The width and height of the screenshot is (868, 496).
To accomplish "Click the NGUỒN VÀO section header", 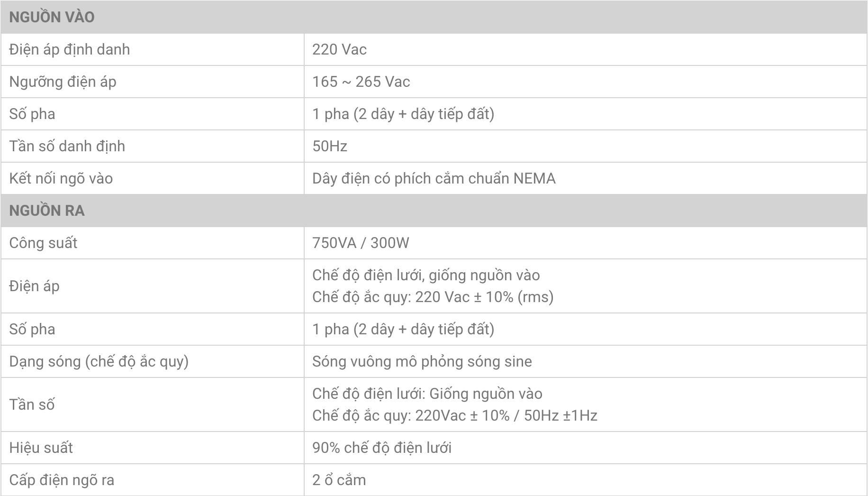I will pyautogui.click(x=52, y=17).
